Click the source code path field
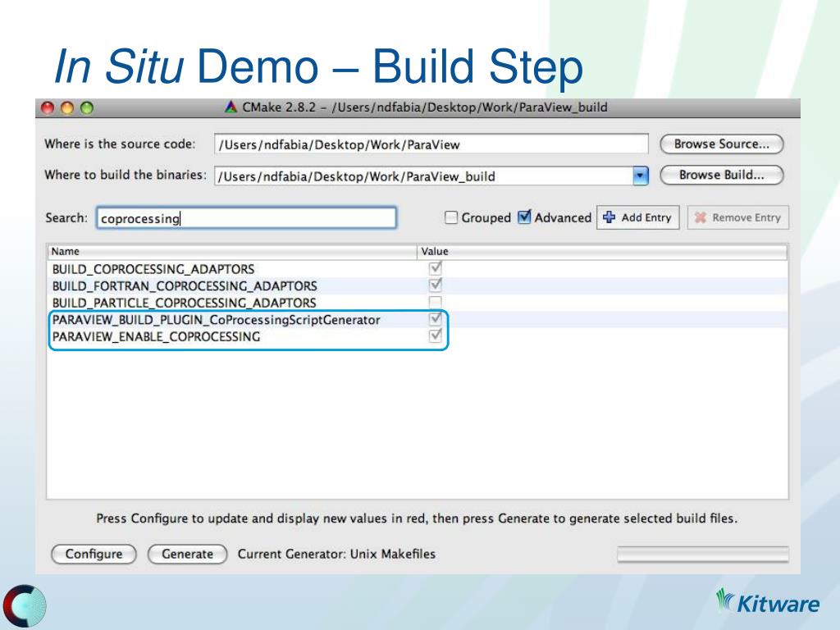840x630 pixels. point(431,144)
